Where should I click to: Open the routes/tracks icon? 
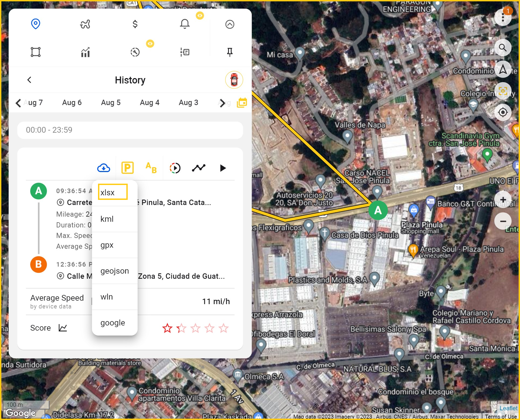85,24
